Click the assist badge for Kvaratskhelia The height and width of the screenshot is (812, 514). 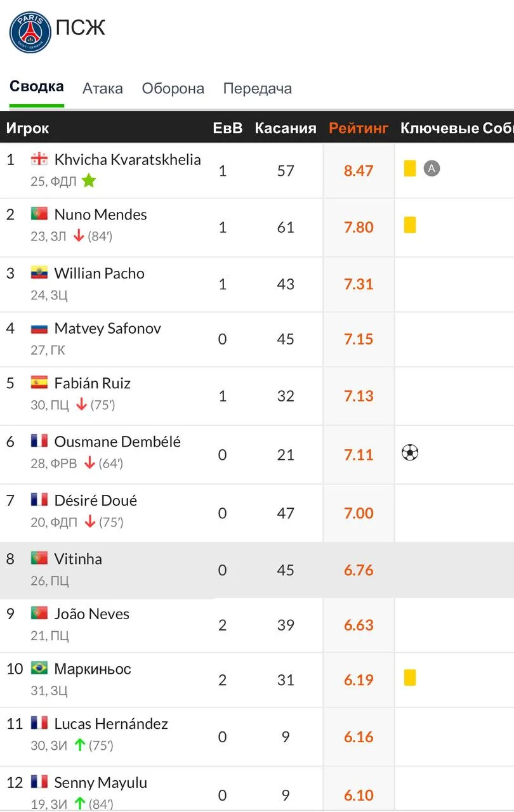click(432, 168)
